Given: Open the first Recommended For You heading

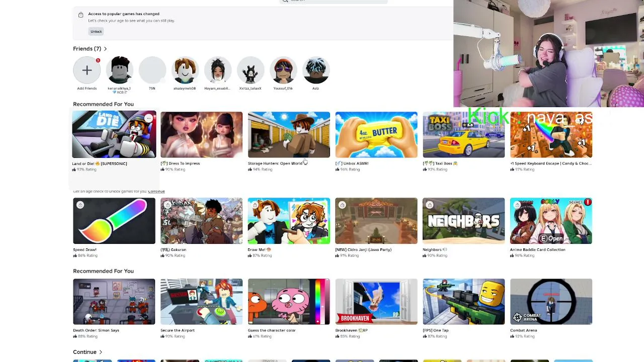Looking at the screenshot, I should (103, 104).
